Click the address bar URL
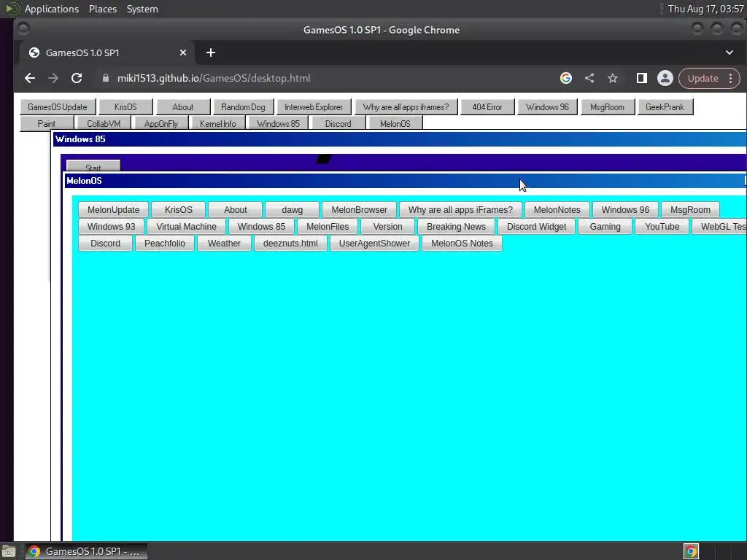Screen dimensions: 747x560 pos(214,78)
